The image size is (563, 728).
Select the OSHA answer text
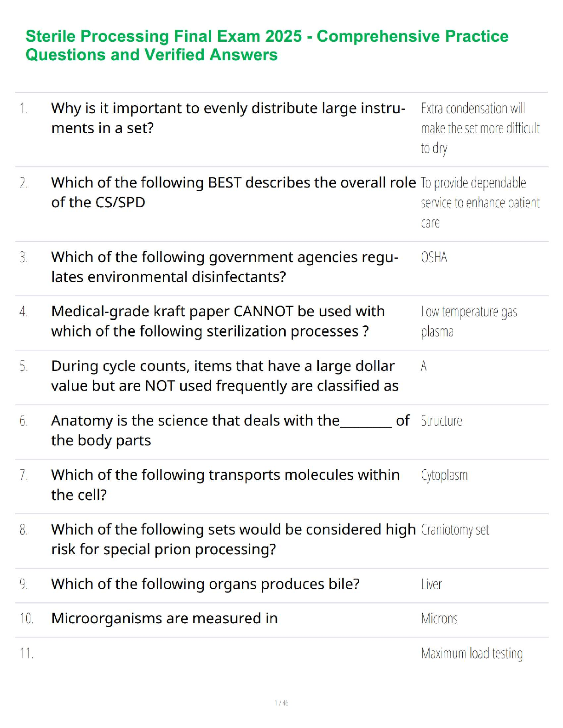click(434, 257)
